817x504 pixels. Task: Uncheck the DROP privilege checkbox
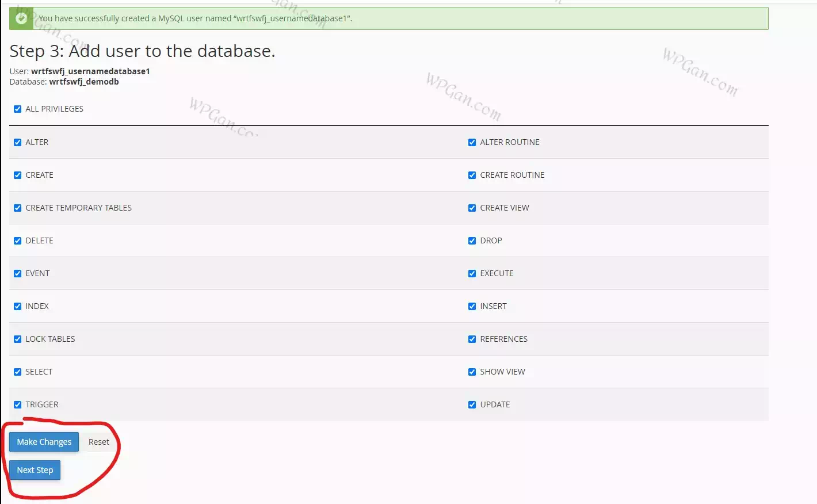click(472, 240)
